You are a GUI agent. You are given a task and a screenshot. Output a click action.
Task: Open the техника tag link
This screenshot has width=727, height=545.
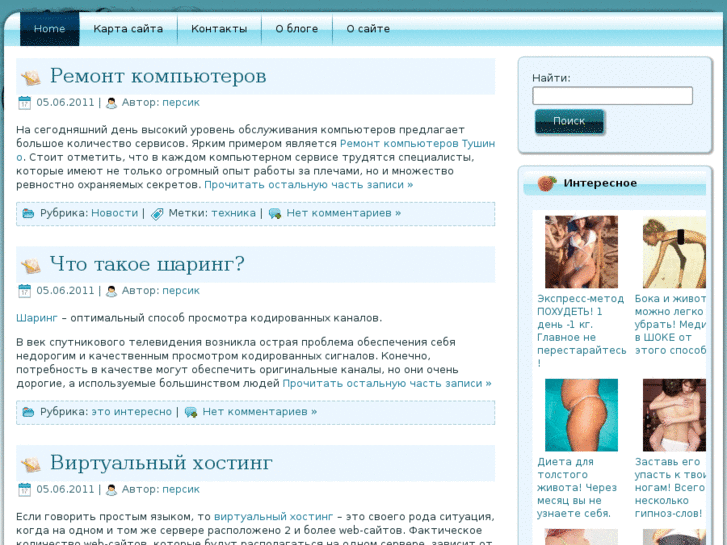click(234, 213)
